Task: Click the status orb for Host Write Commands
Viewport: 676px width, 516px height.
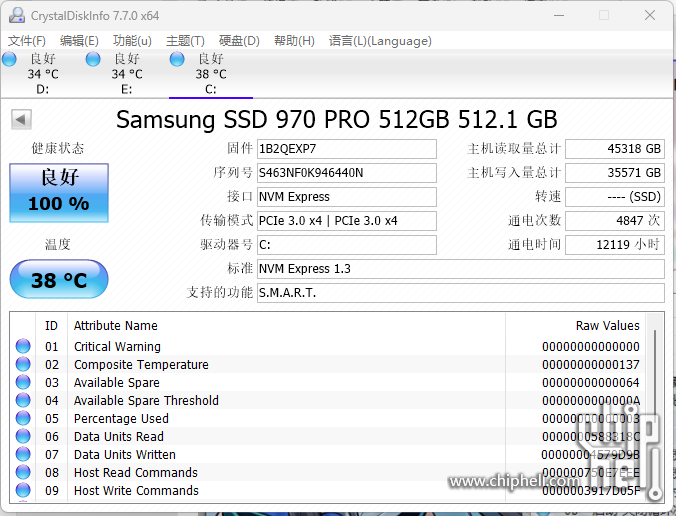Action: click(x=23, y=491)
